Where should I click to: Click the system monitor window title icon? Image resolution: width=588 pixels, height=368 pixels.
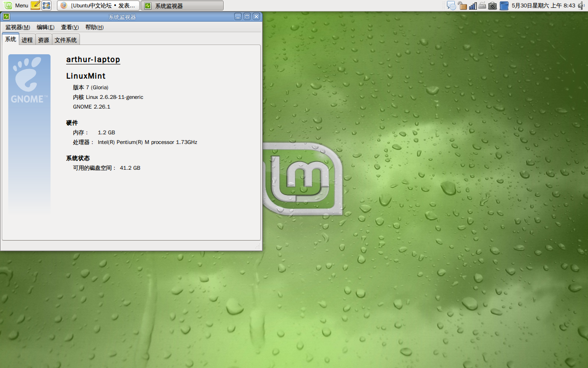6,17
